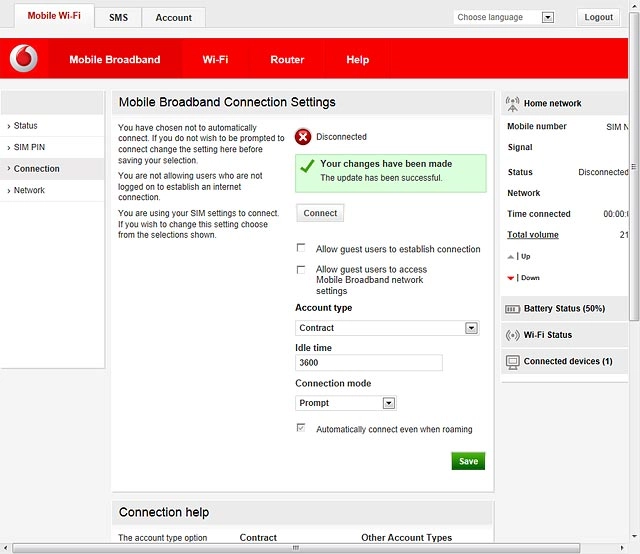The image size is (640, 554).
Task: Click the Connected devices monitor icon
Action: 512,362
